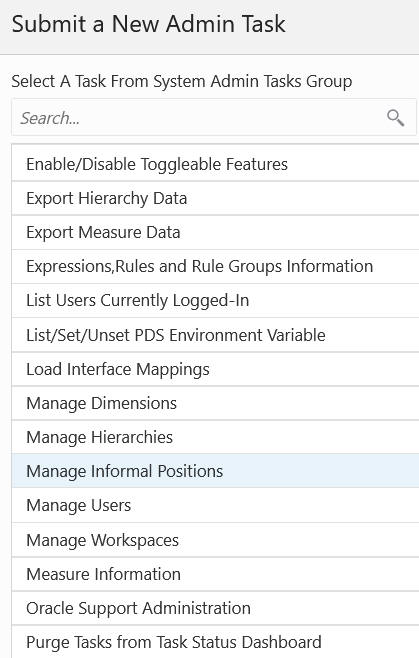Click Manage Hierarchies list item

pos(215,437)
